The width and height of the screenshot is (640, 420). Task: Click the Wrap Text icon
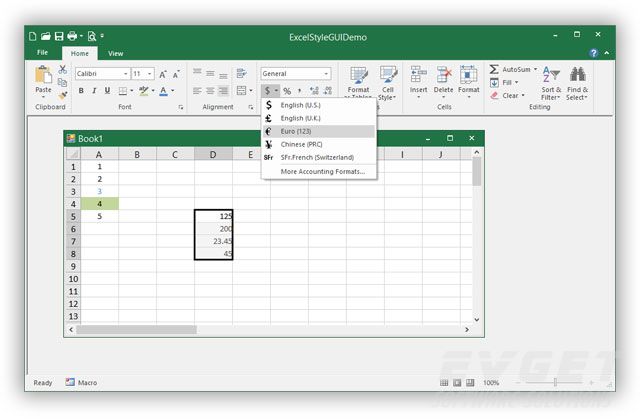coord(241,73)
